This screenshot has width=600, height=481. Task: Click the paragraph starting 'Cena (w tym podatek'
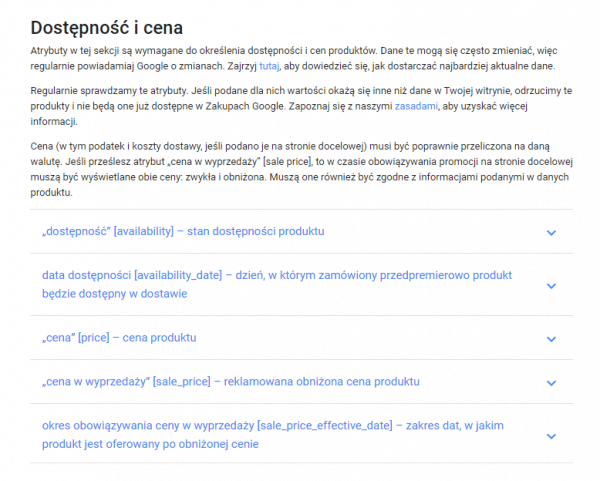[x=302, y=169]
